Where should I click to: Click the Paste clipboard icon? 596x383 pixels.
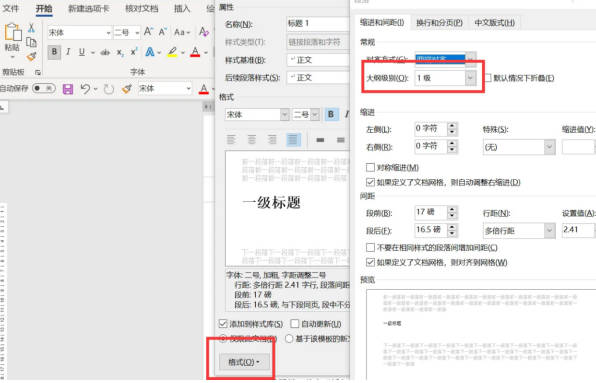(13, 32)
